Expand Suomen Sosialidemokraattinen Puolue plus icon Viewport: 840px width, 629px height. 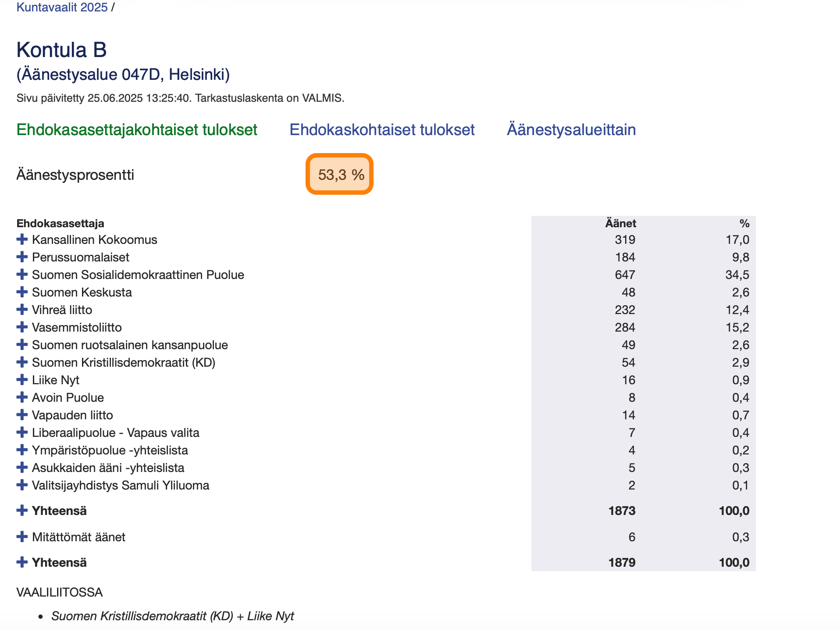pyautogui.click(x=22, y=275)
